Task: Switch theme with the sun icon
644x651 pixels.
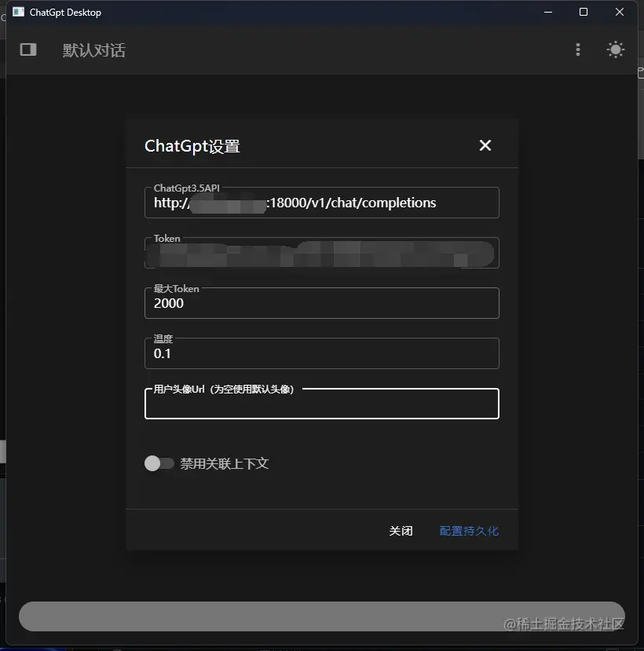Action: (616, 49)
